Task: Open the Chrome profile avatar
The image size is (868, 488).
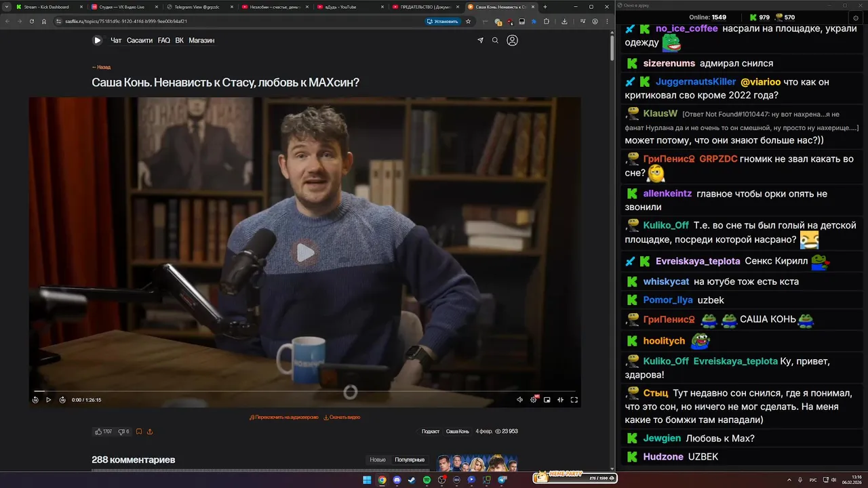Action: coord(595,21)
